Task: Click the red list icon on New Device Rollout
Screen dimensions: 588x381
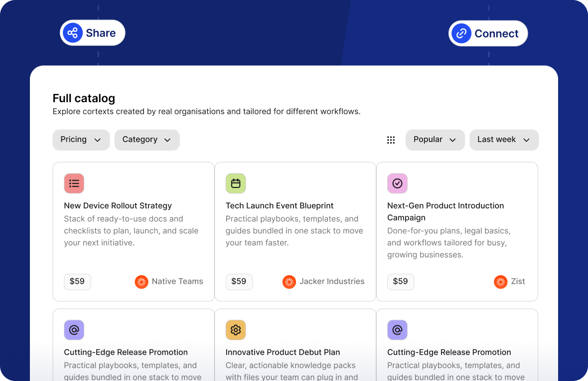Action: point(74,184)
